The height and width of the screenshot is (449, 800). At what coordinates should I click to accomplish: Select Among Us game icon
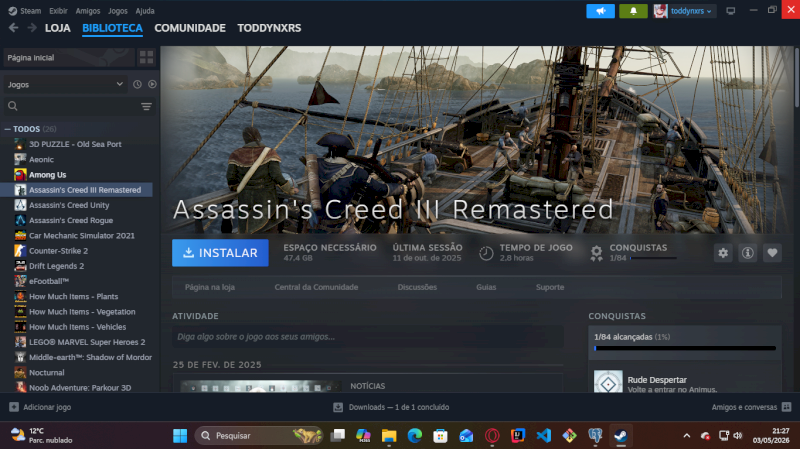(x=20, y=174)
